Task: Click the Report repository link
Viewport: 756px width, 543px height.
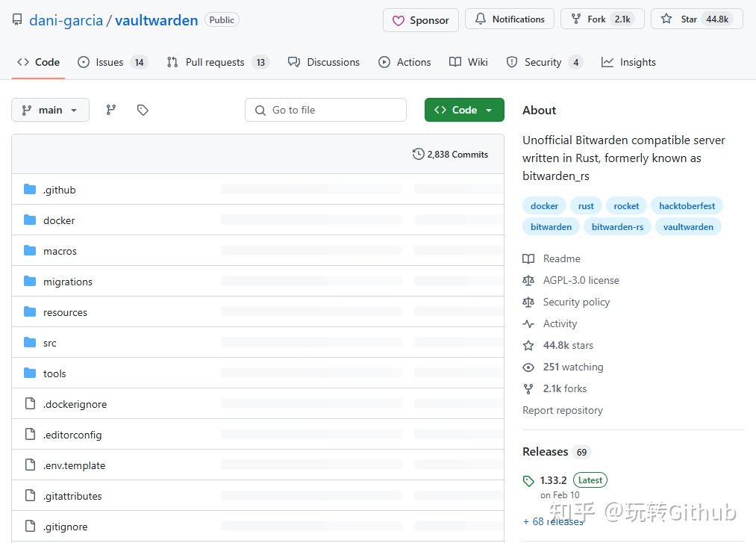Action: click(x=563, y=410)
